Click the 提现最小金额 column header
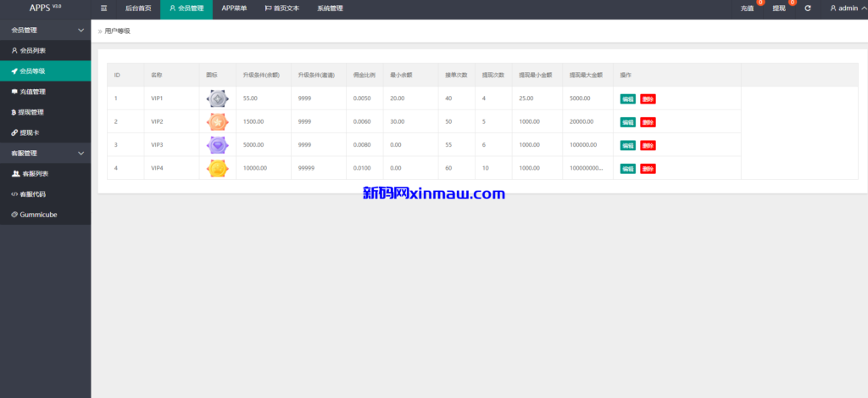The image size is (868, 398). coord(537,75)
